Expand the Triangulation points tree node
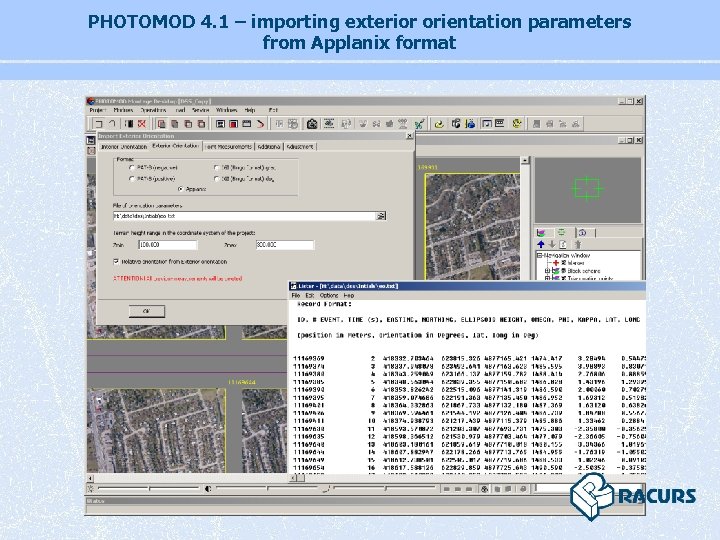The height and width of the screenshot is (540, 720). pyautogui.click(x=547, y=278)
